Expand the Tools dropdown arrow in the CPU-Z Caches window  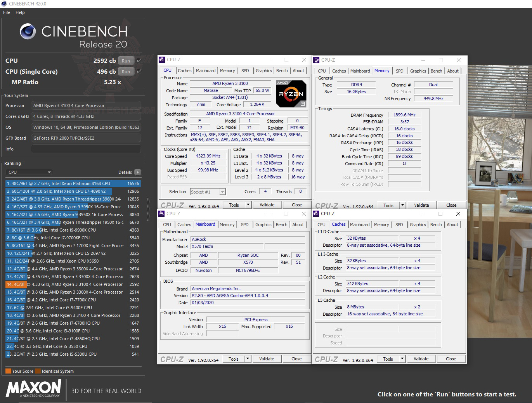tap(402, 359)
